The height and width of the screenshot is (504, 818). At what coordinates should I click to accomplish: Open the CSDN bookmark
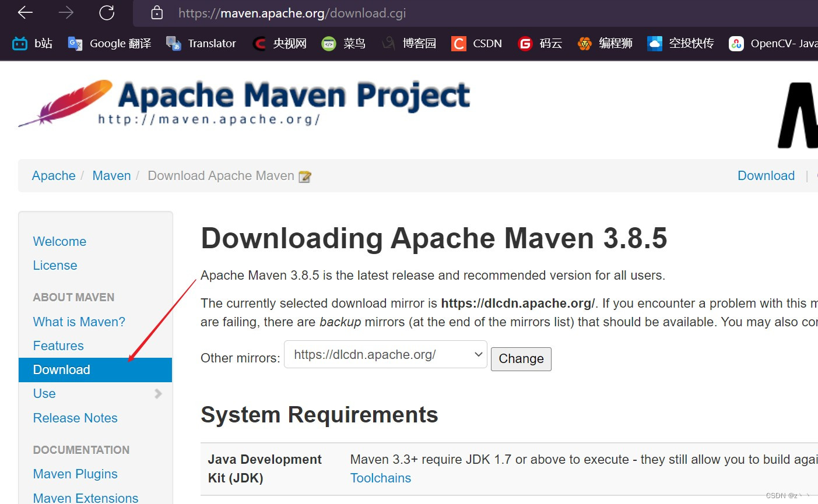[x=476, y=43]
